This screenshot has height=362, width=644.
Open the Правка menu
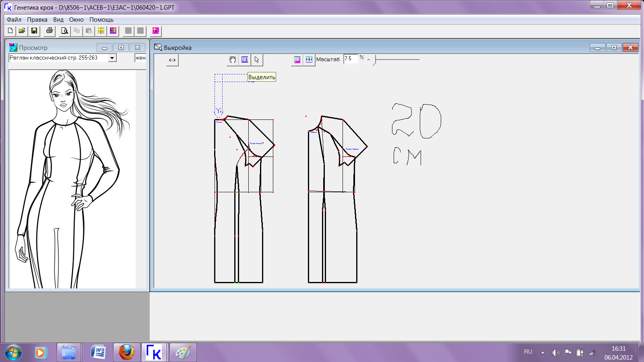click(37, 19)
